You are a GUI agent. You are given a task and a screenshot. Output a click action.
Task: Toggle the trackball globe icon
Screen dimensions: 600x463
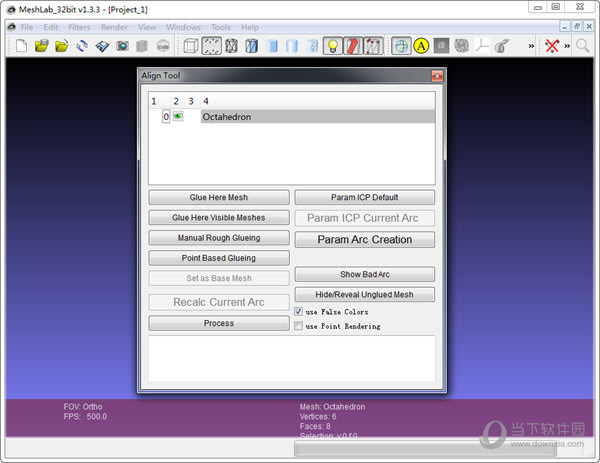(x=401, y=46)
